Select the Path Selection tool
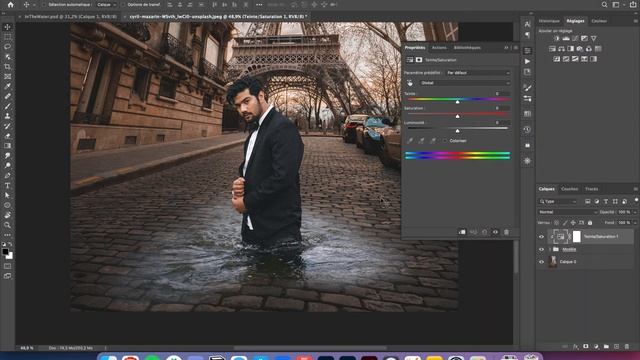Screen dimensions: 640x360 point(7,195)
